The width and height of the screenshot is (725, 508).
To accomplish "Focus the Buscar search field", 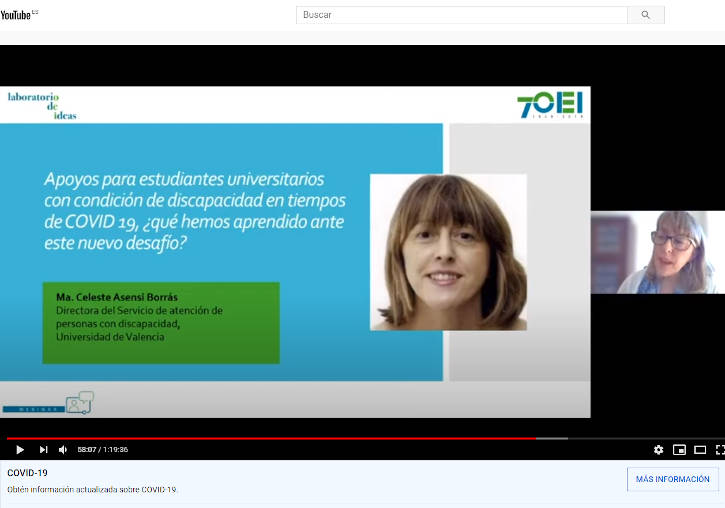I will (x=461, y=15).
